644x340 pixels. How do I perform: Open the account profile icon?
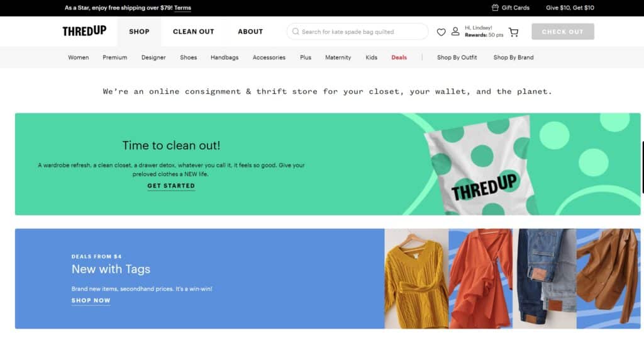[x=455, y=31]
